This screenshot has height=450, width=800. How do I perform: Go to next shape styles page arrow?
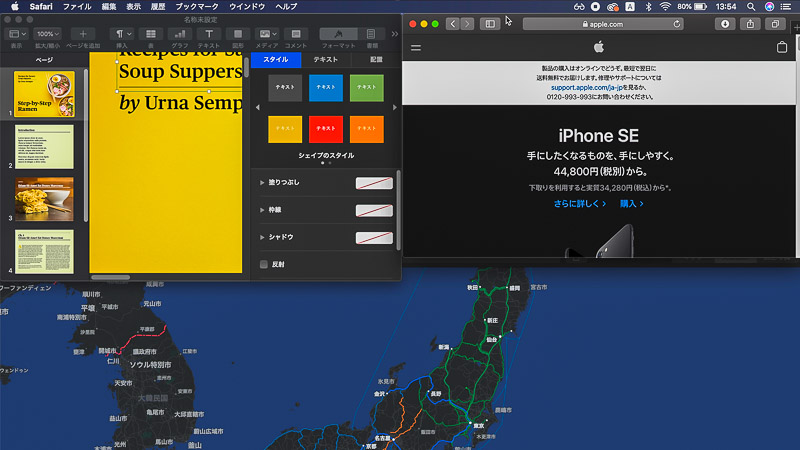(394, 108)
